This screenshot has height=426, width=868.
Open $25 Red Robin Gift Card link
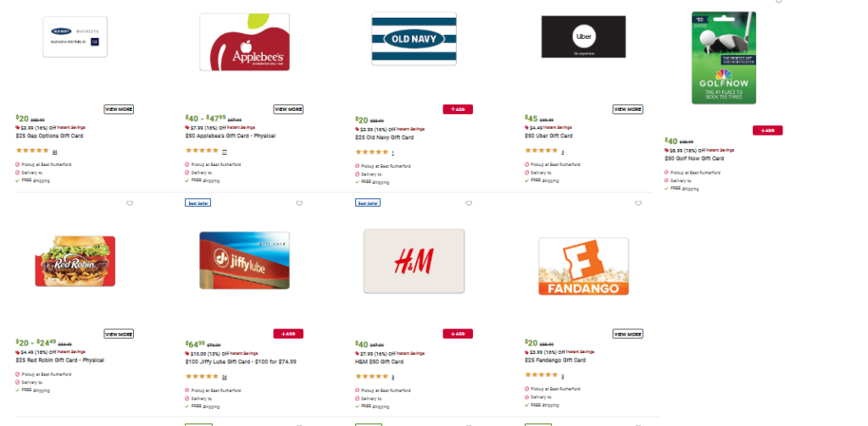click(59, 360)
